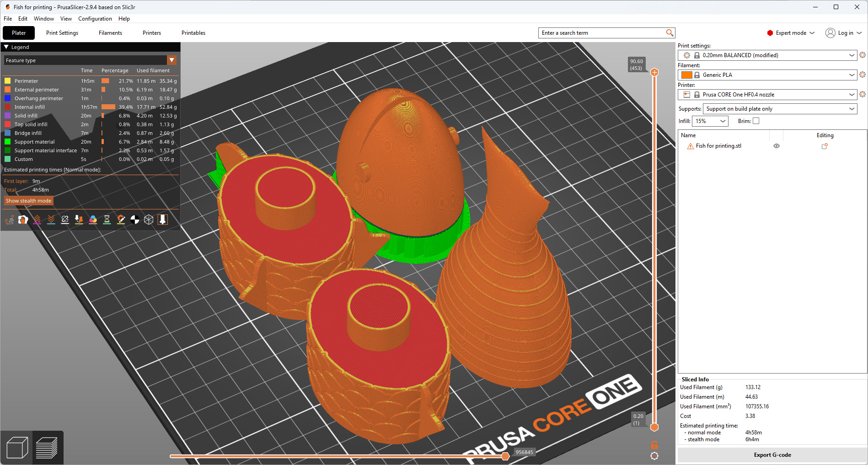Click the layer slider lock icon
Viewport: 868px width, 465px height.
[654, 444]
